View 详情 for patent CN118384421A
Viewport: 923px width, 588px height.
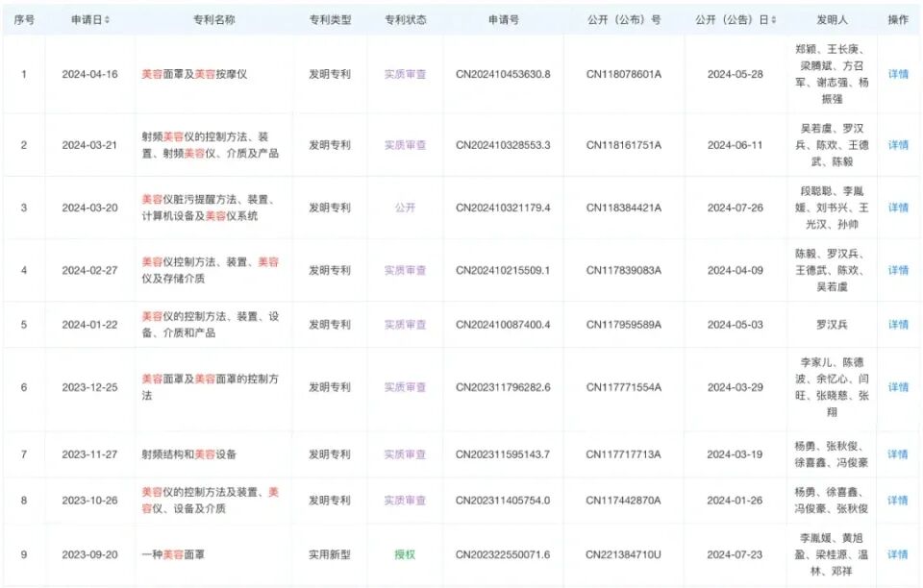898,208
